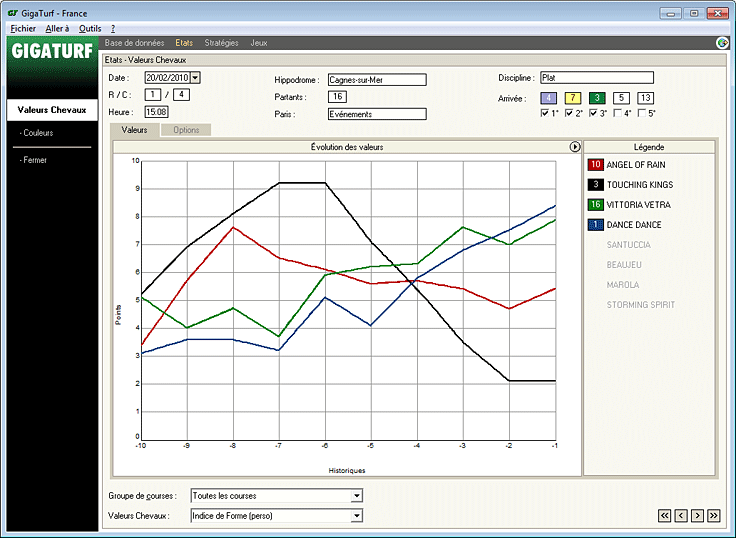Image resolution: width=736 pixels, height=538 pixels.
Task: Open the Aller à menu
Action: click(x=57, y=29)
